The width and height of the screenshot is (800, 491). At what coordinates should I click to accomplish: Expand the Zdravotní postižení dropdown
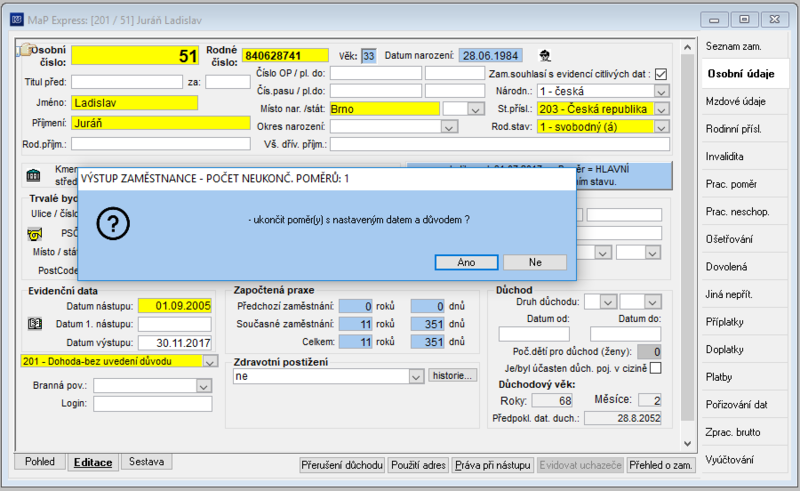point(416,377)
